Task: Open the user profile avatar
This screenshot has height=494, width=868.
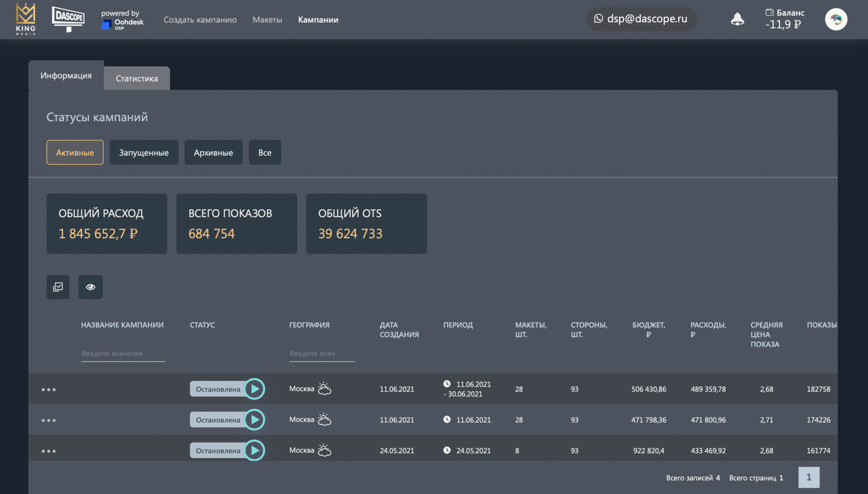Action: coord(835,20)
